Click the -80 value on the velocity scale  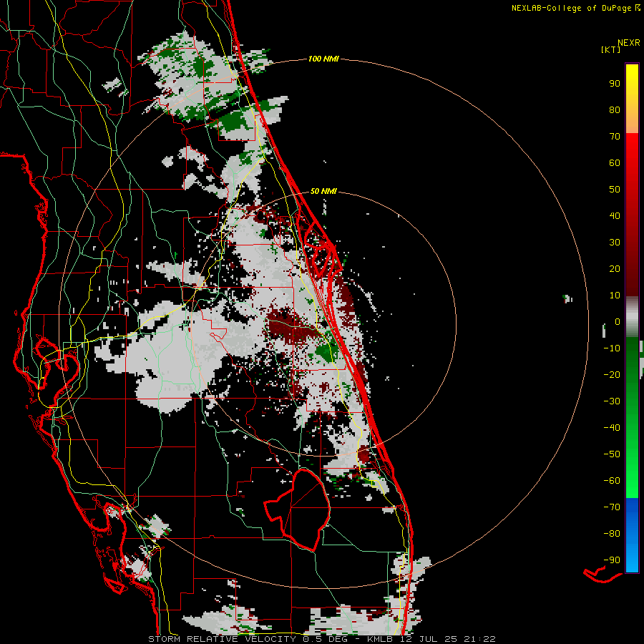coord(612,534)
